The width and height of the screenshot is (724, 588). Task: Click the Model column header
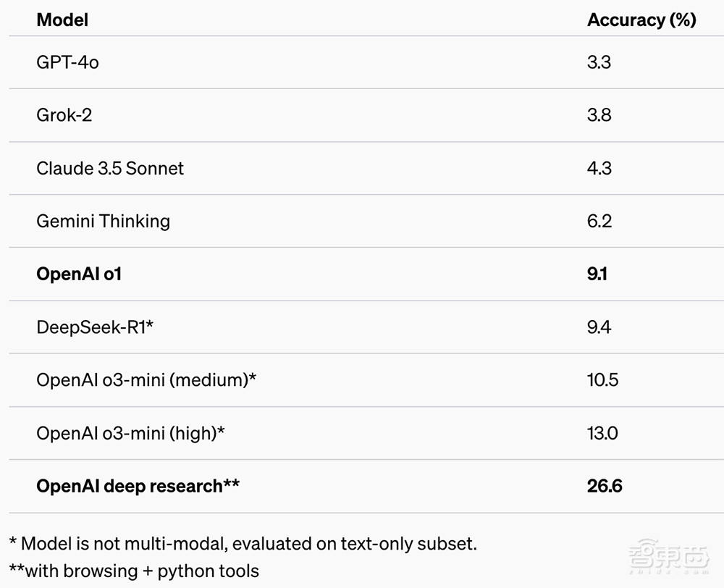pyautogui.click(x=62, y=20)
